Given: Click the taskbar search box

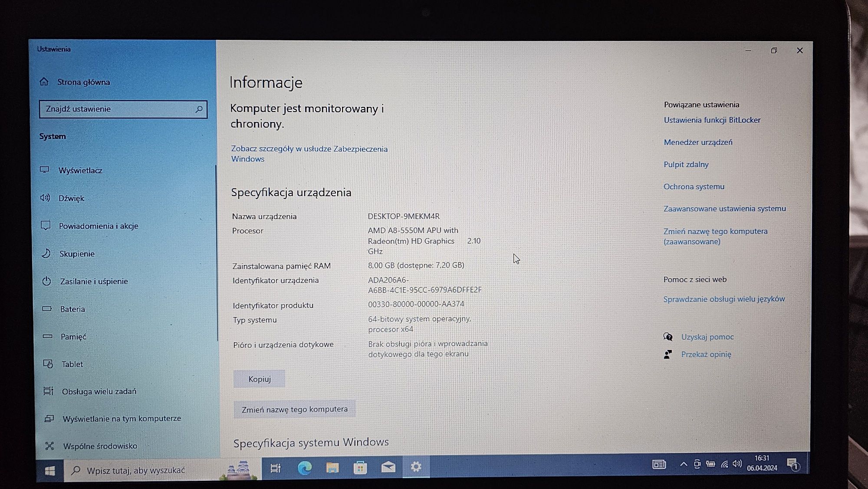Looking at the screenshot, I should [x=163, y=470].
